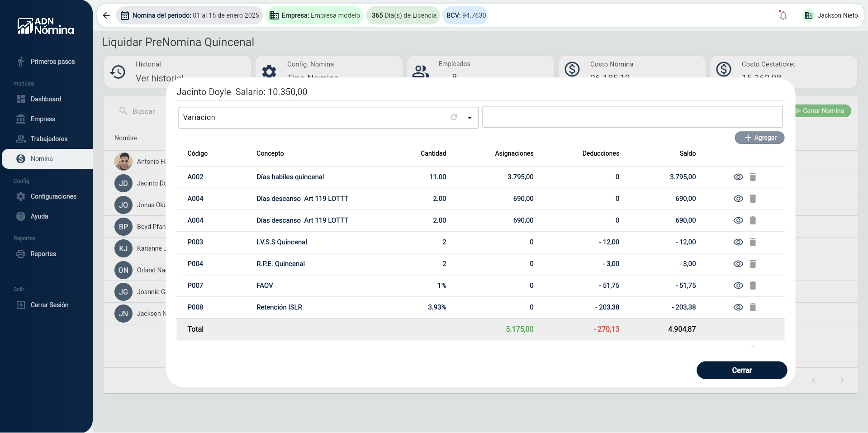This screenshot has width=868, height=433.
Task: Click the Historial clock icon
Action: [118, 71]
